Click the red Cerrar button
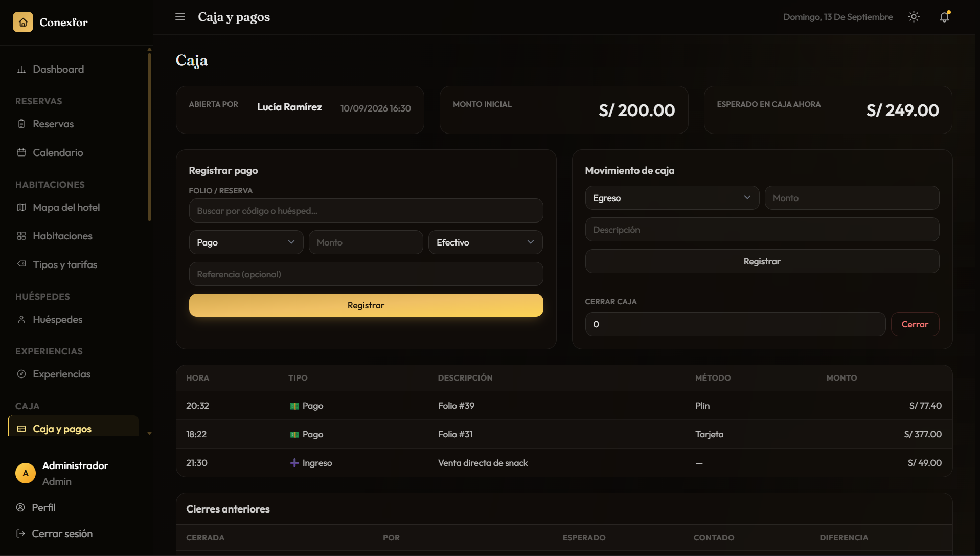Image resolution: width=980 pixels, height=556 pixels. [x=915, y=324]
